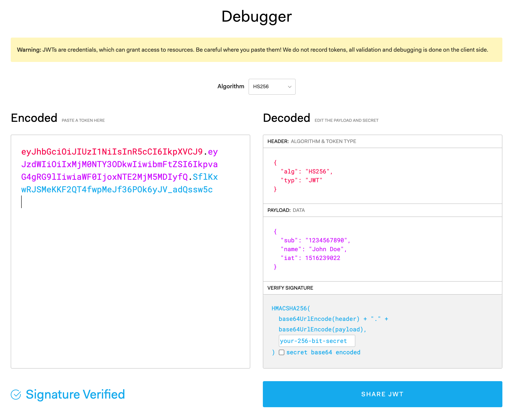Click the "name": "John Doe" payload line
The image size is (511, 420).
pyautogui.click(x=313, y=249)
